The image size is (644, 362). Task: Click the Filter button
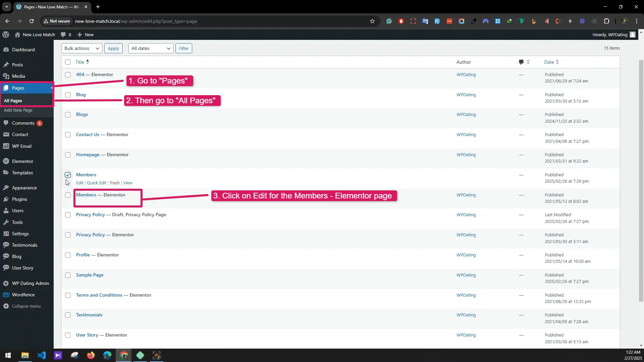tap(184, 48)
